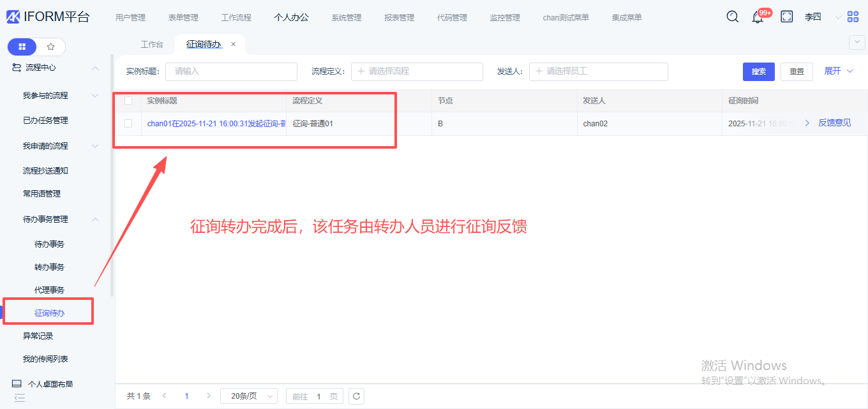This screenshot has width=868, height=409.
Task: Collapse the sidebar using bottom-left icon
Action: coord(19,398)
